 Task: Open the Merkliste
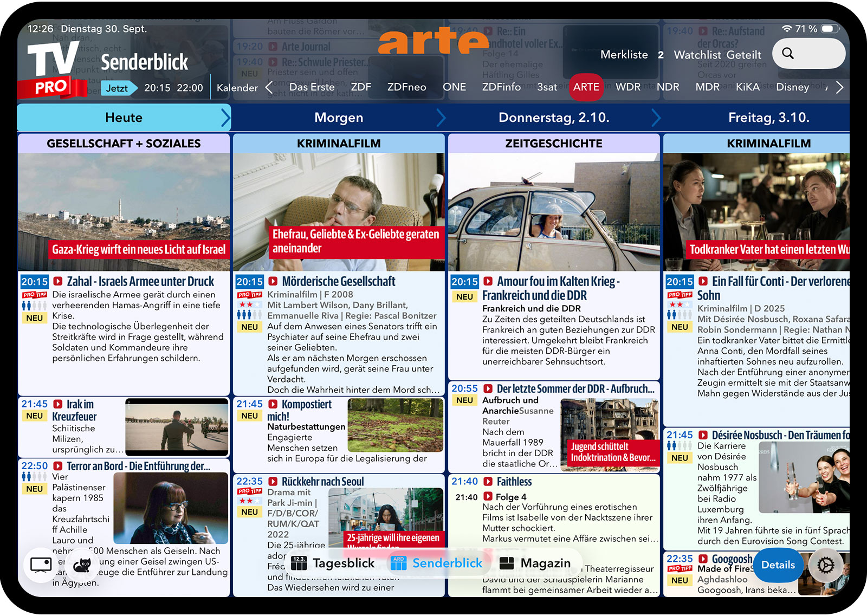624,55
